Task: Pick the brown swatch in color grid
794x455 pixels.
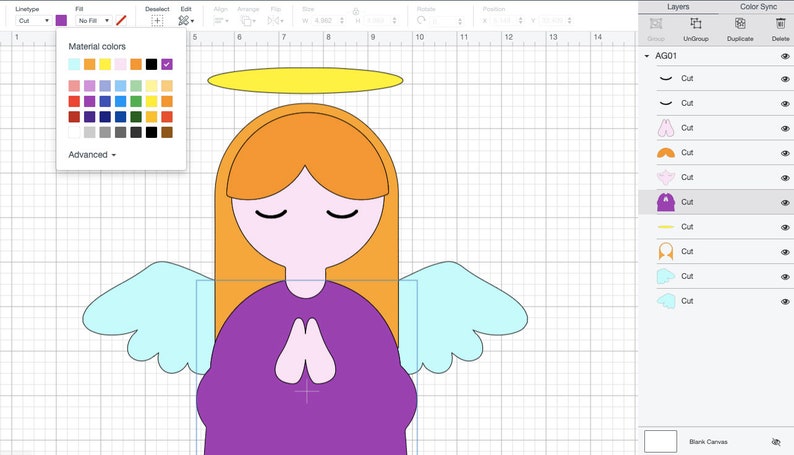Action: point(167,132)
